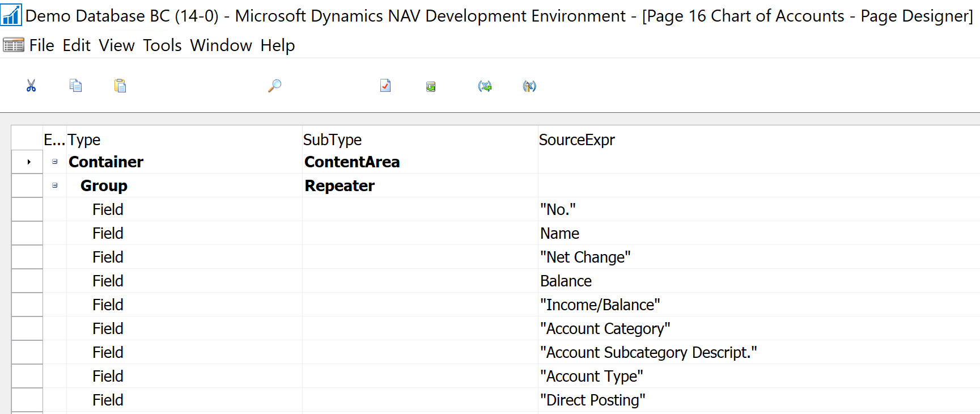Screen dimensions: 980x414
Task: Click the Copy icon in toolbar
Action: point(75,86)
